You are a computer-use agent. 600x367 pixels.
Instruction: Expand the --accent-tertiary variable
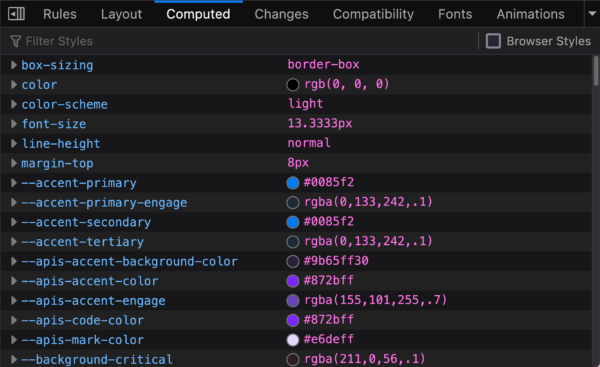click(14, 241)
